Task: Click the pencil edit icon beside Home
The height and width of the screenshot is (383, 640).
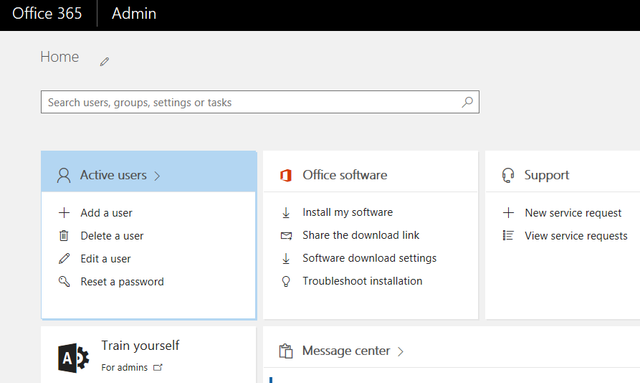Action: (x=104, y=62)
